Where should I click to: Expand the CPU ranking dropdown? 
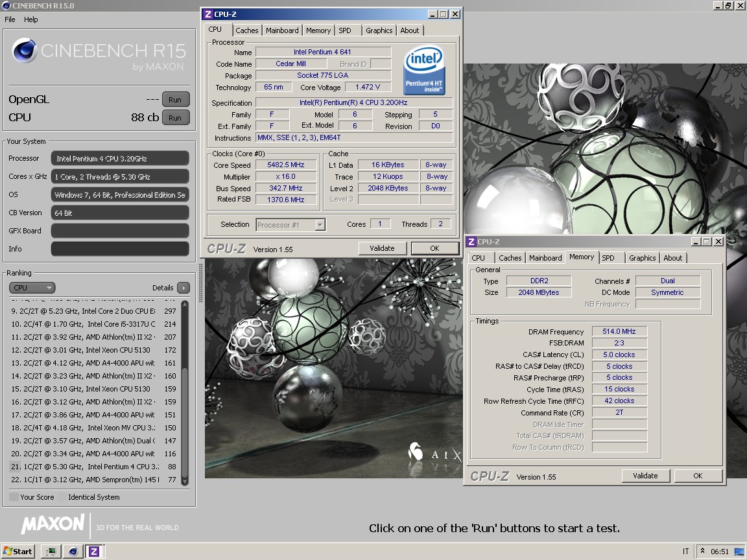point(32,288)
